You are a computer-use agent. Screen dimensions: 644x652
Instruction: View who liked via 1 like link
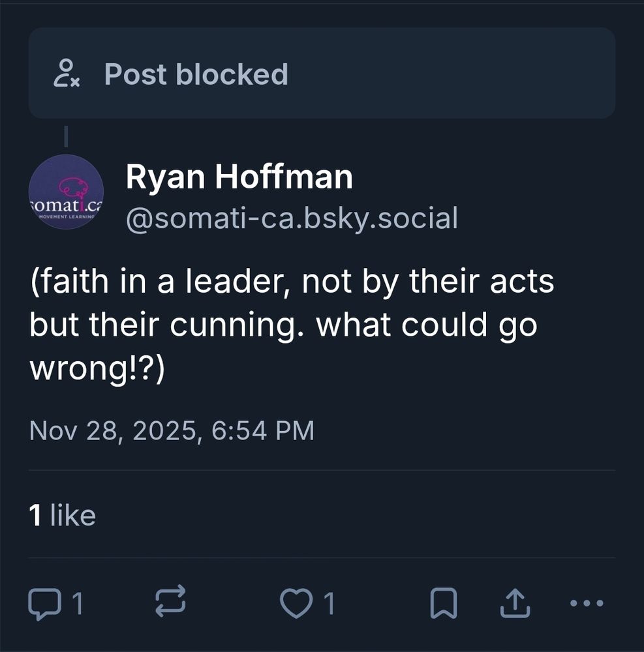[62, 514]
